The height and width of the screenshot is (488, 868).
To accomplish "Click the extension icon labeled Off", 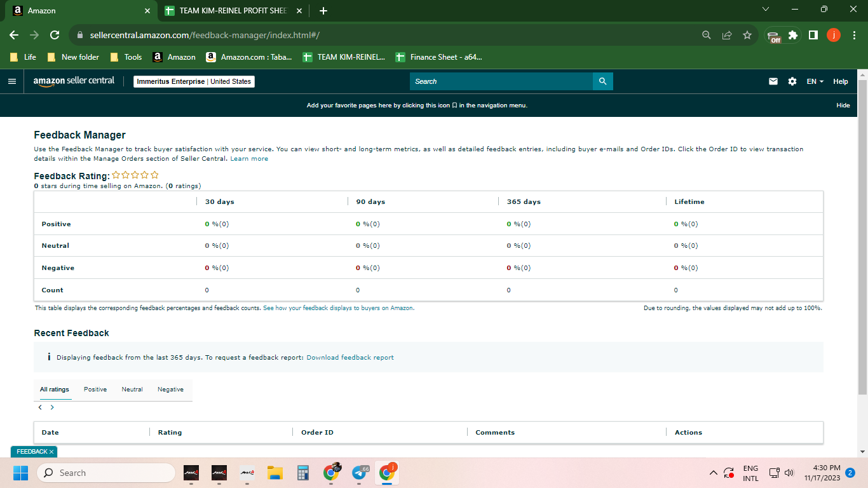I will (x=773, y=36).
